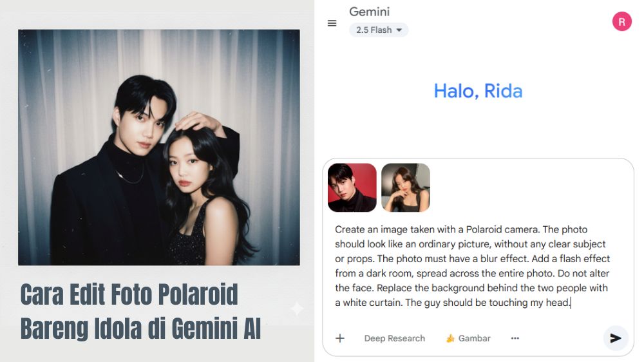Click the Bareng Idola di Gemini AI text
Viewport: 644px width, 362px height.
coord(141,328)
